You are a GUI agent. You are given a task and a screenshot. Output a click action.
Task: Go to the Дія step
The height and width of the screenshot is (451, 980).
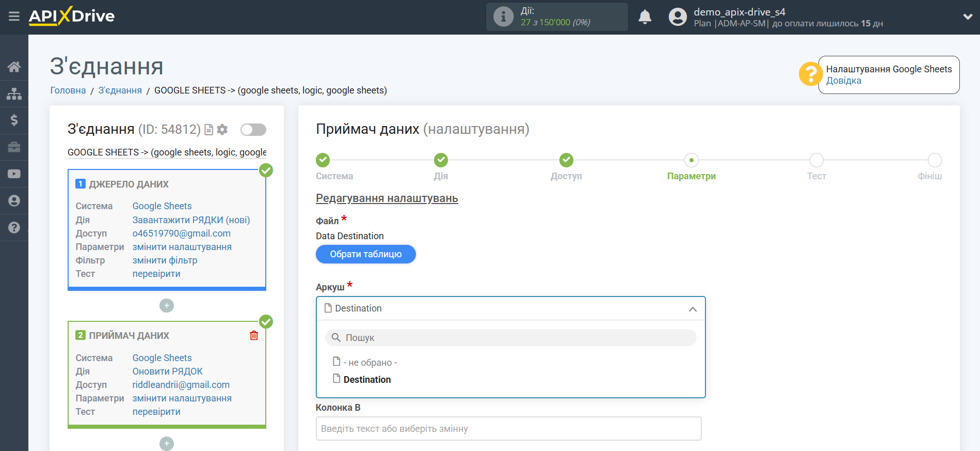pos(441,160)
